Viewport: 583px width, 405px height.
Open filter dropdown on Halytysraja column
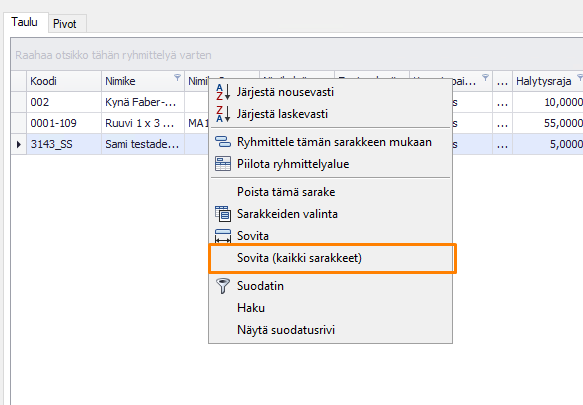[x=580, y=77]
